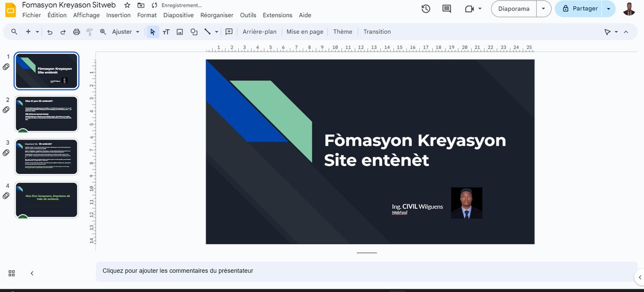Select the zoom tool icon
Screen dimensions: 644x292
coord(103,32)
